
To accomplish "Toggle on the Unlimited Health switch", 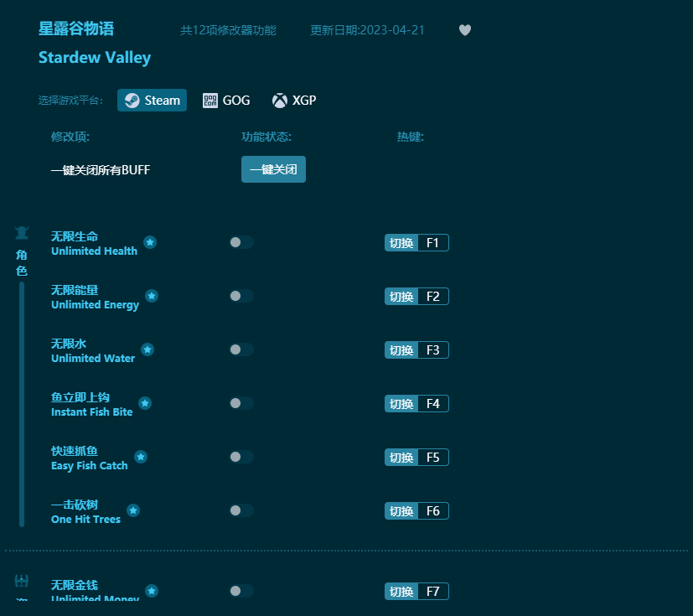I will tap(241, 242).
